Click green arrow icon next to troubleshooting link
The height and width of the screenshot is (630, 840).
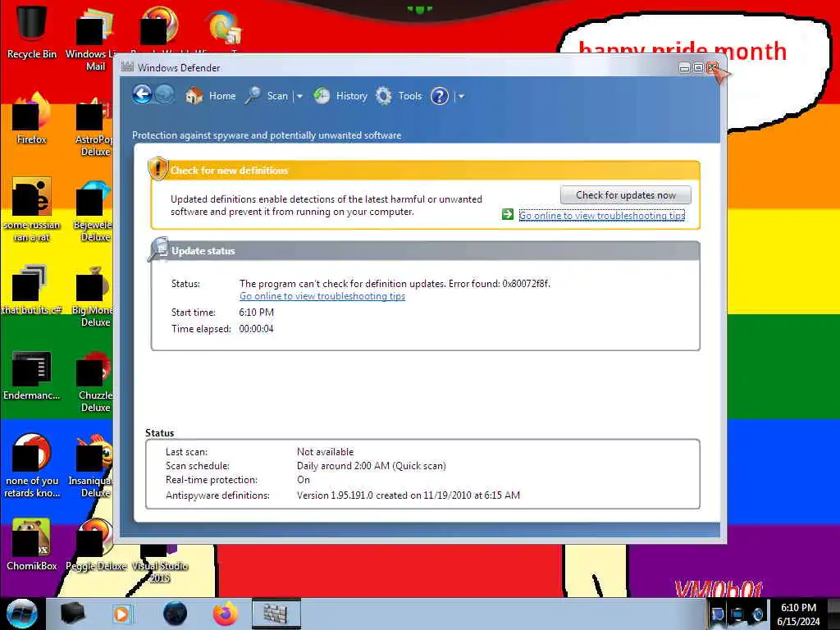point(507,214)
